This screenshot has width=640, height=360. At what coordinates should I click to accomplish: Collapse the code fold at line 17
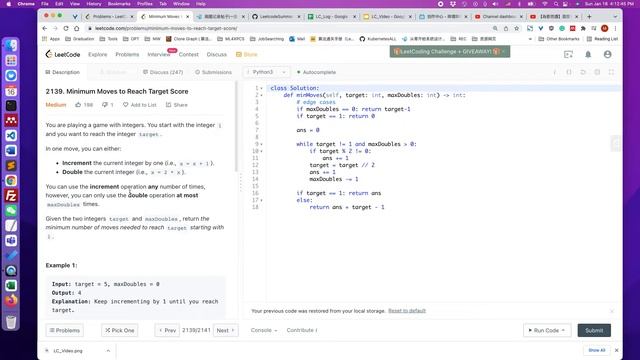click(x=262, y=200)
